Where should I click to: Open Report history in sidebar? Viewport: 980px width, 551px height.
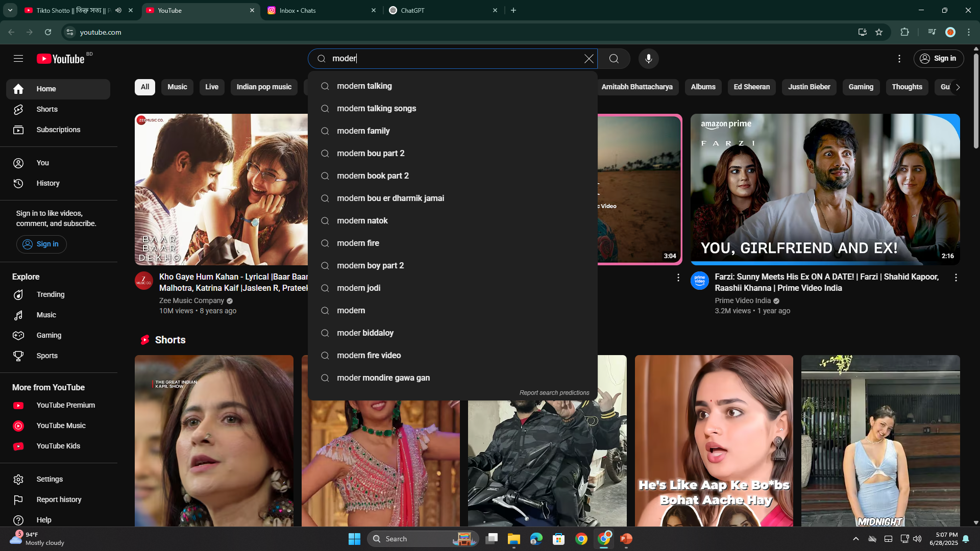(x=58, y=499)
